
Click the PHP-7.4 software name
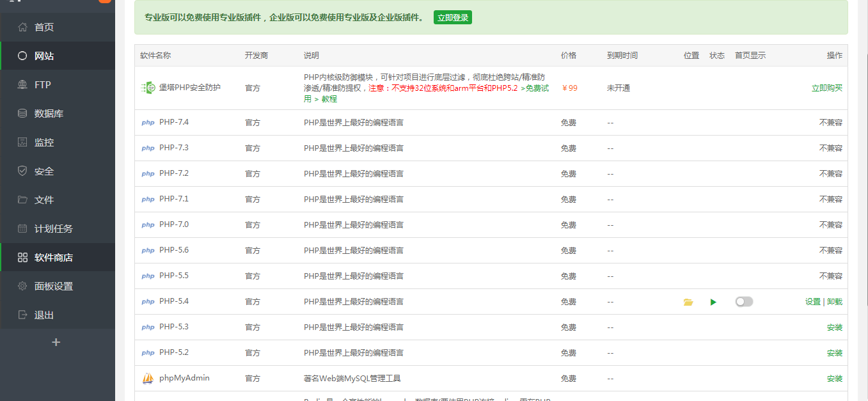coord(174,122)
